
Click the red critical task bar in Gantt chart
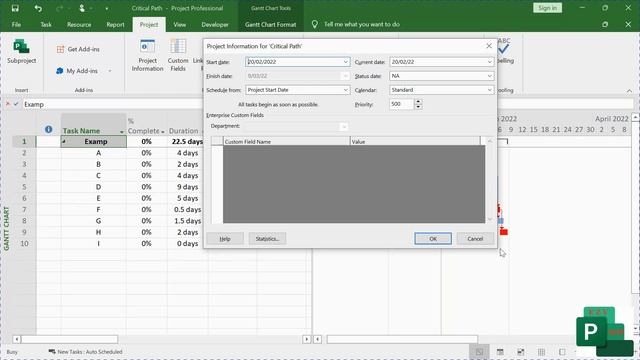coord(504,232)
